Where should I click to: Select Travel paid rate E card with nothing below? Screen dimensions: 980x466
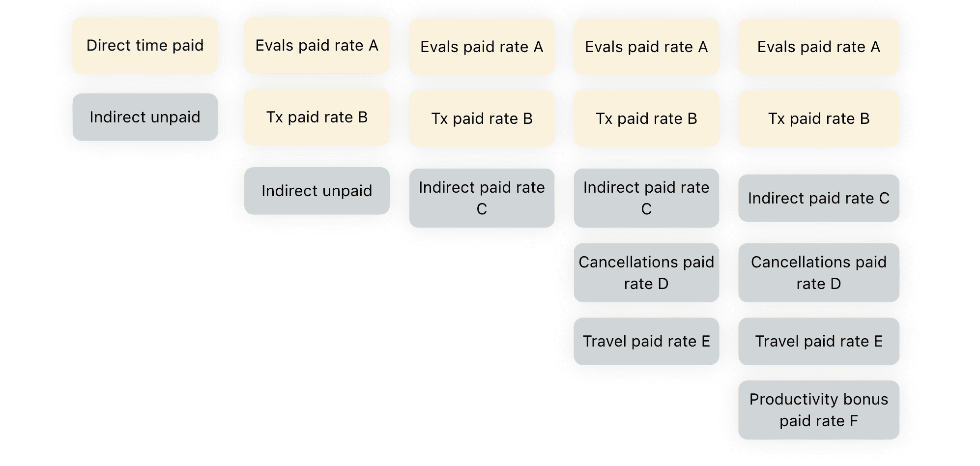point(646,341)
